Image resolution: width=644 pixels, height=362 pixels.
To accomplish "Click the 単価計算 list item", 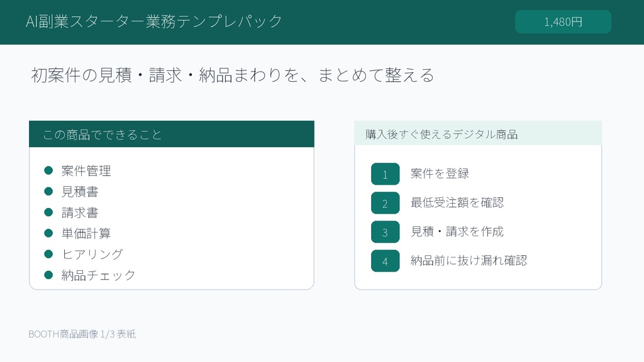I will [x=86, y=233].
